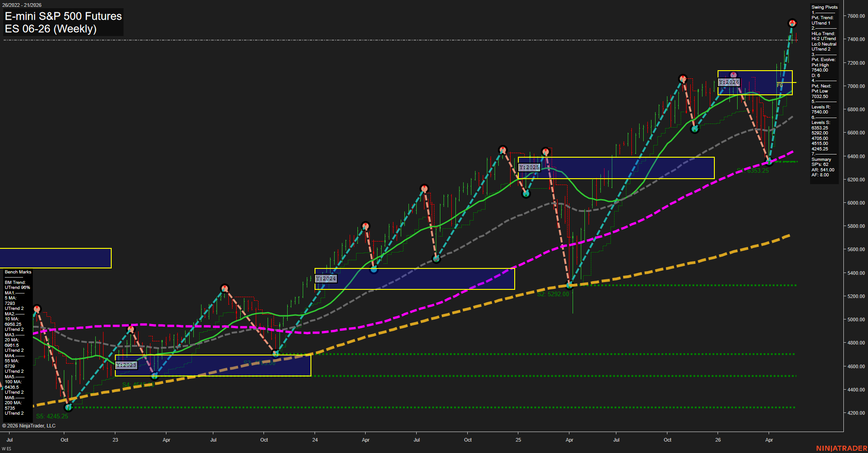The height and width of the screenshot is (453, 868).
Task: Click the Levels R: heading
Action: [821, 107]
